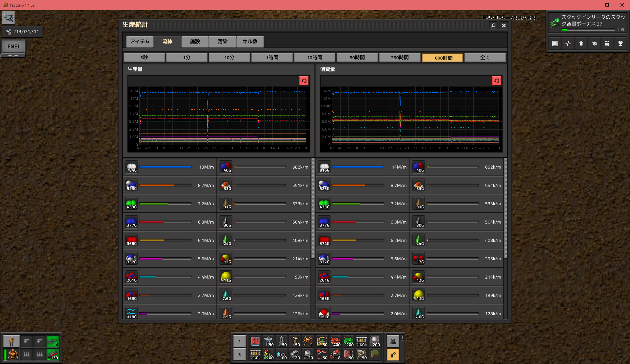The height and width of the screenshot is (364, 630).
Task: Switch to the アイテム tab
Action: pyautogui.click(x=140, y=42)
